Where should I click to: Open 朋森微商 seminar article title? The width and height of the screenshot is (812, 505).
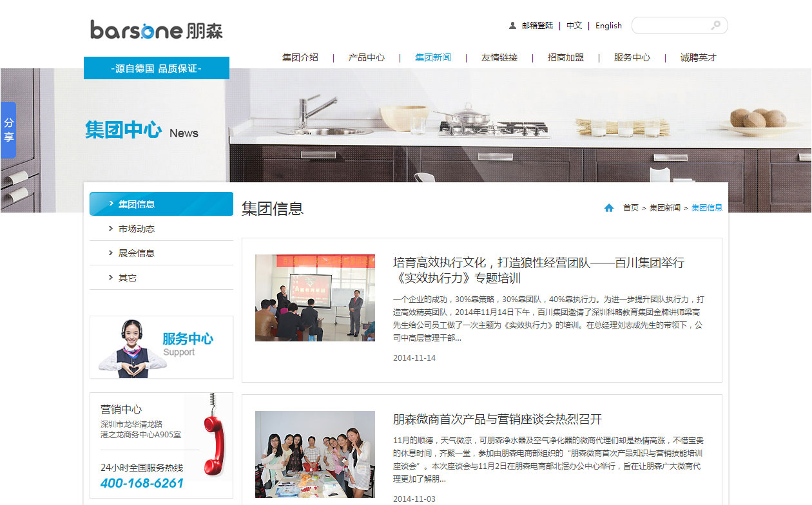[x=497, y=419]
